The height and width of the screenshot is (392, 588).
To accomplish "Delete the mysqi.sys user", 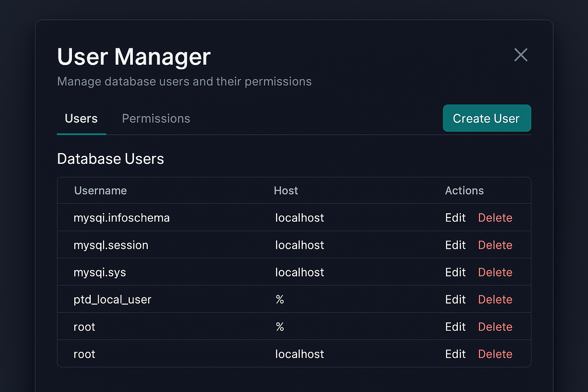I will coord(495,272).
